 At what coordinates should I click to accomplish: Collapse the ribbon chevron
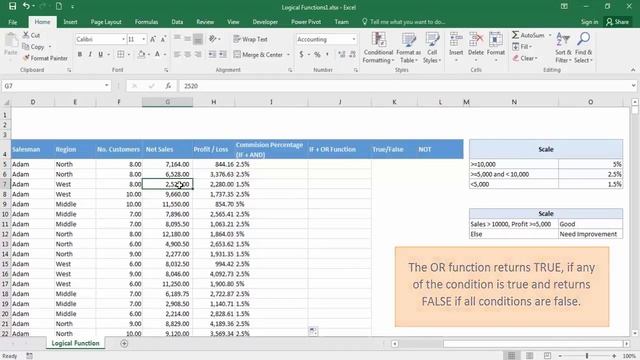click(x=633, y=70)
